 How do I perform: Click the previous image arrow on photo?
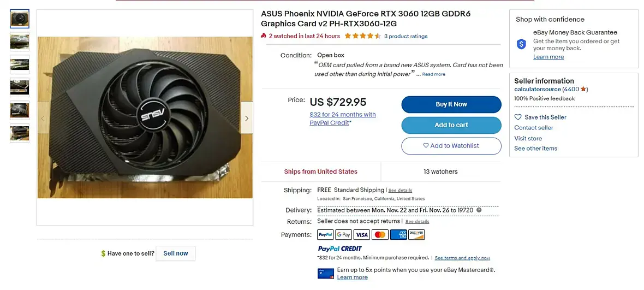[x=43, y=119]
